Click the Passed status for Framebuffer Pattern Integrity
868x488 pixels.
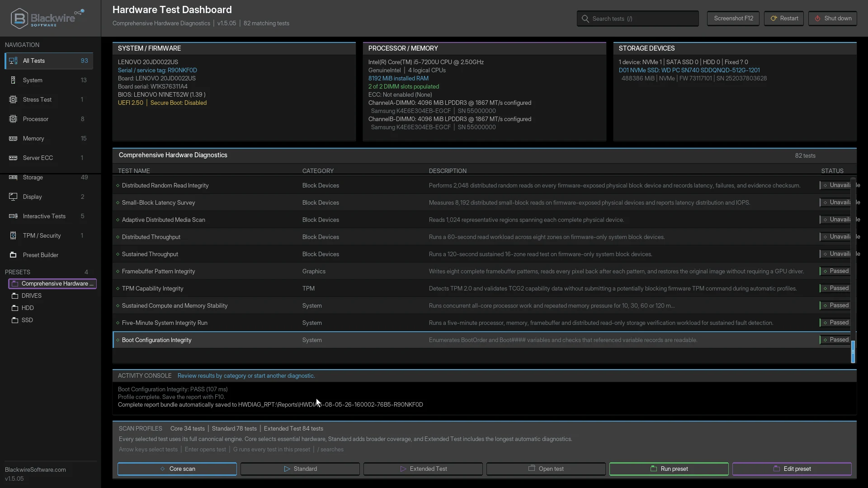coord(835,271)
